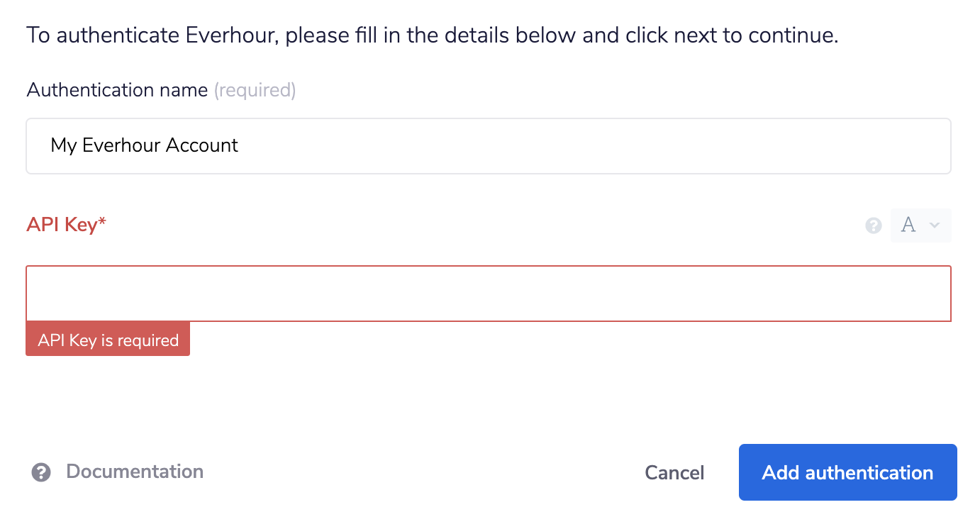The image size is (980, 512).
Task: Select the Authentication name label
Action: [117, 90]
